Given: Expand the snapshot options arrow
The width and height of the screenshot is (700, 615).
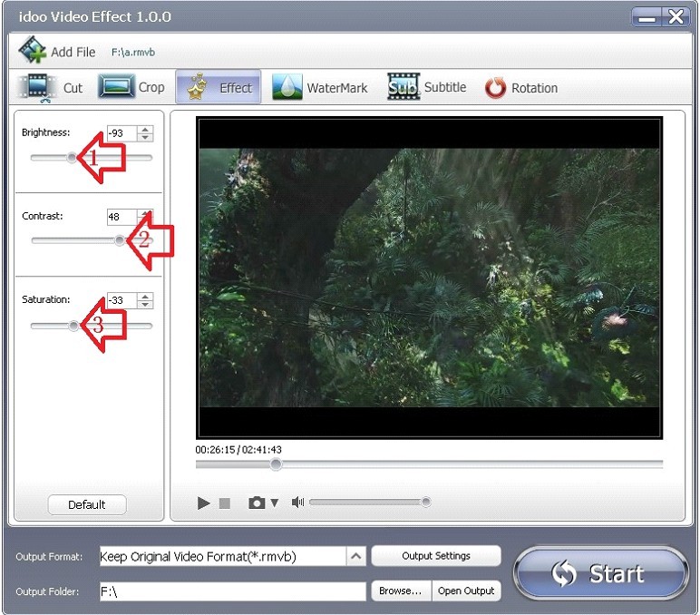Looking at the screenshot, I should click(275, 503).
